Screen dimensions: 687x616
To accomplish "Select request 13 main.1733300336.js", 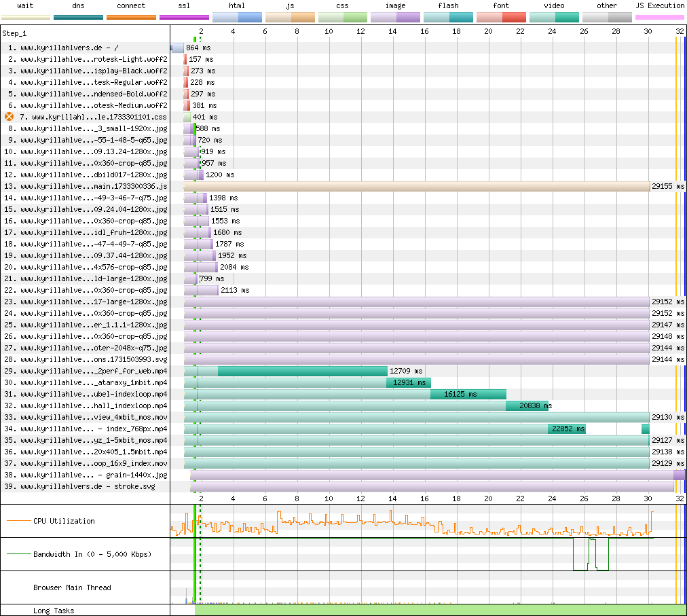I will [x=86, y=186].
